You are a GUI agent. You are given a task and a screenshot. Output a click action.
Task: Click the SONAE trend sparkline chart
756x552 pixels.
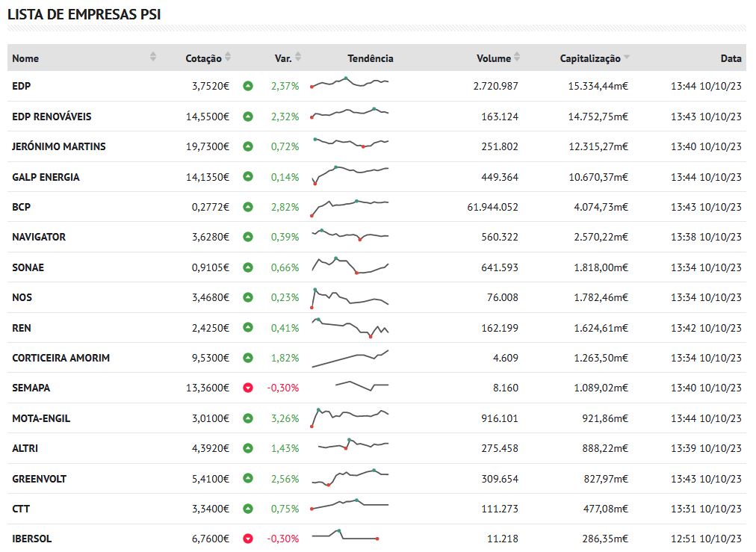coord(350,266)
